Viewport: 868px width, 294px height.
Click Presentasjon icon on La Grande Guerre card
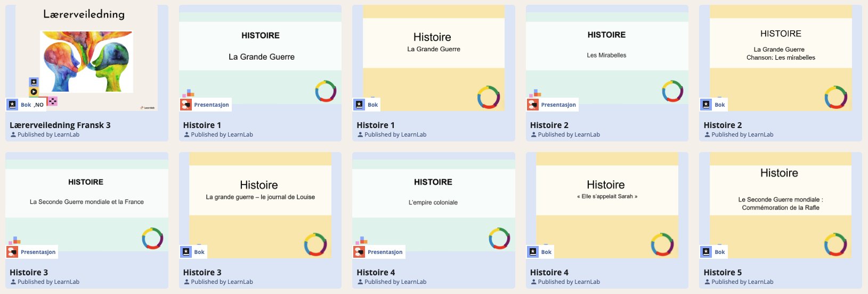click(186, 105)
